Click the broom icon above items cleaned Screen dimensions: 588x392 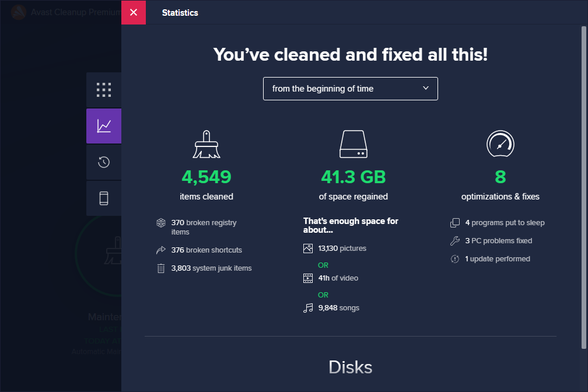pyautogui.click(x=206, y=143)
